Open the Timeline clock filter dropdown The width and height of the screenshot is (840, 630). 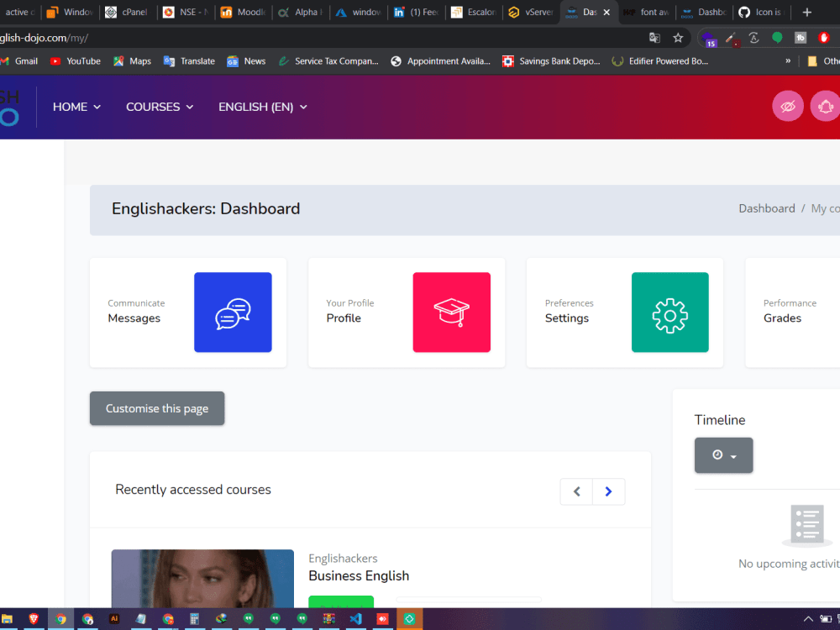(x=724, y=455)
